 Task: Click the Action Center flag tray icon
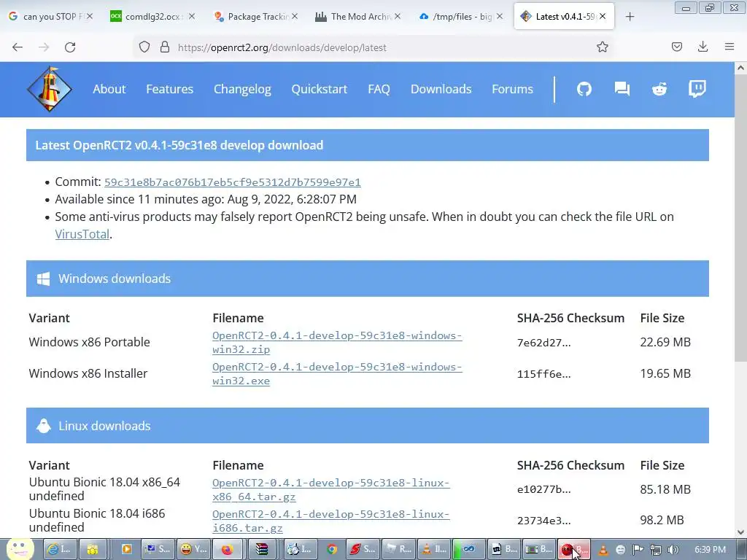pos(638,550)
